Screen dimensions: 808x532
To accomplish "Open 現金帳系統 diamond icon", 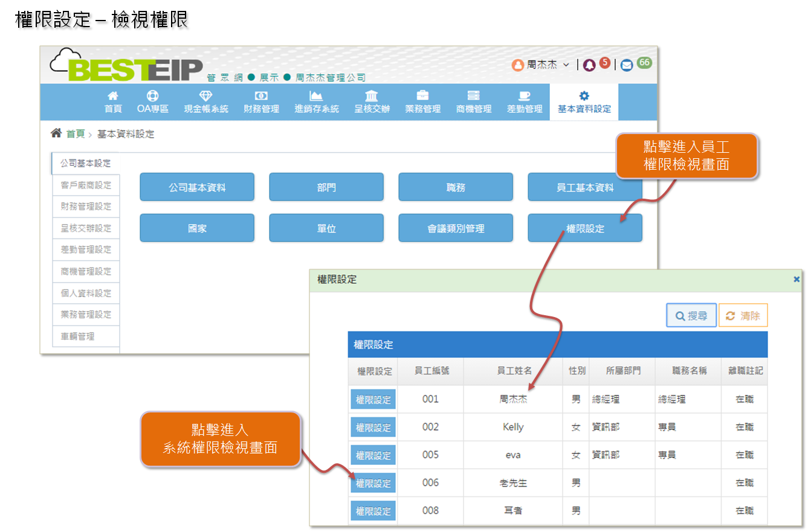I will [x=206, y=96].
